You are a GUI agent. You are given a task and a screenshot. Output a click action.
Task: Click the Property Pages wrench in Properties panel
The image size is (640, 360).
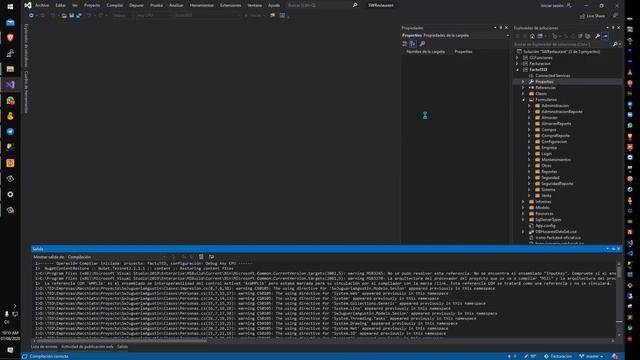tap(422, 44)
